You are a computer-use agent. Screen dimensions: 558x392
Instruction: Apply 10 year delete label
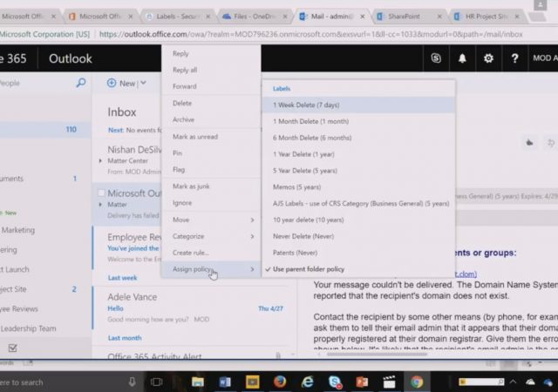tap(358, 220)
